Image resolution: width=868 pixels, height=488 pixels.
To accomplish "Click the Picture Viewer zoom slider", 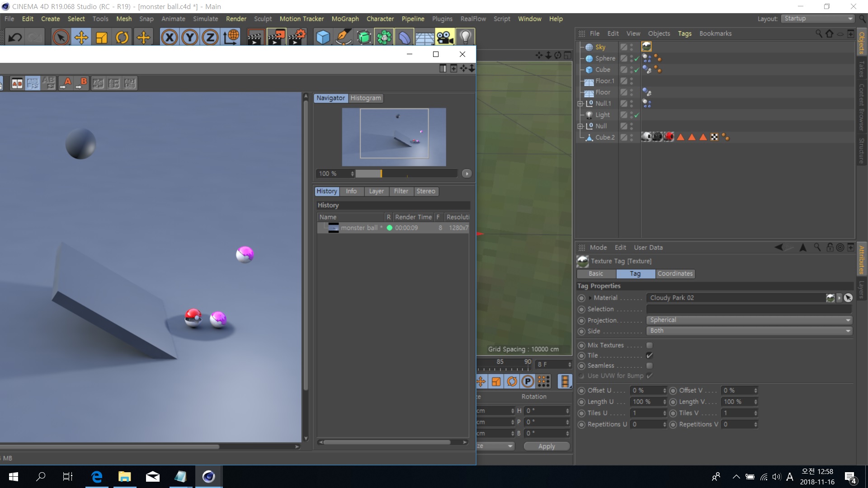I will [x=406, y=174].
